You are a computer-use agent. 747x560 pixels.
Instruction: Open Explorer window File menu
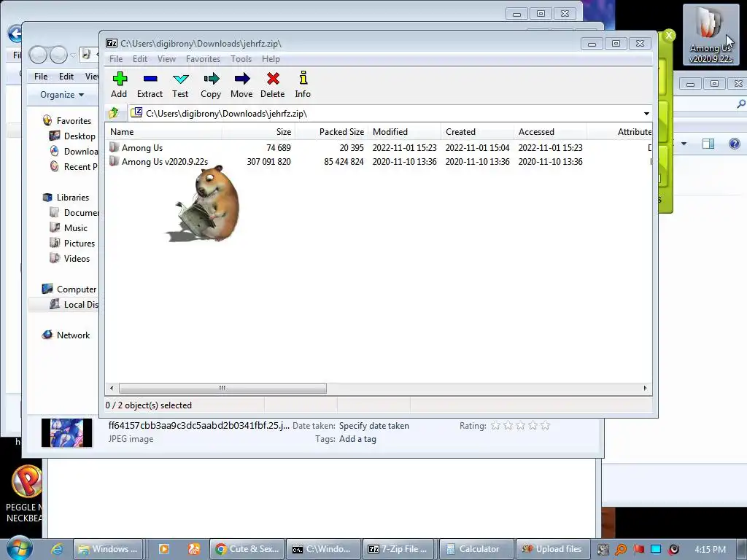(41, 76)
